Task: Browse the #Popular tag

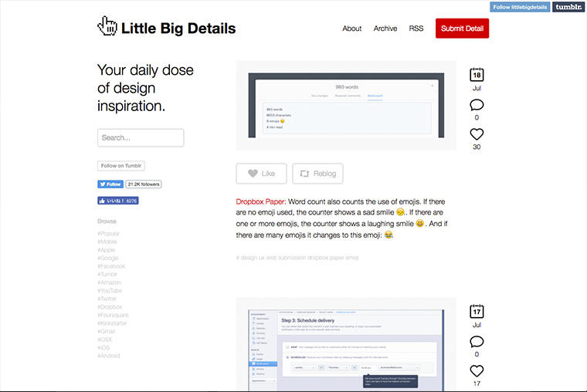Action: [x=109, y=233]
